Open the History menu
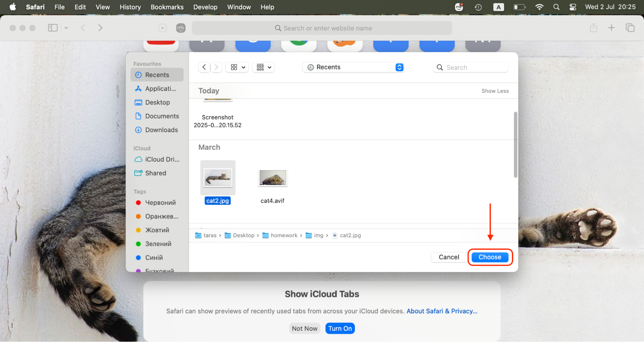 130,7
